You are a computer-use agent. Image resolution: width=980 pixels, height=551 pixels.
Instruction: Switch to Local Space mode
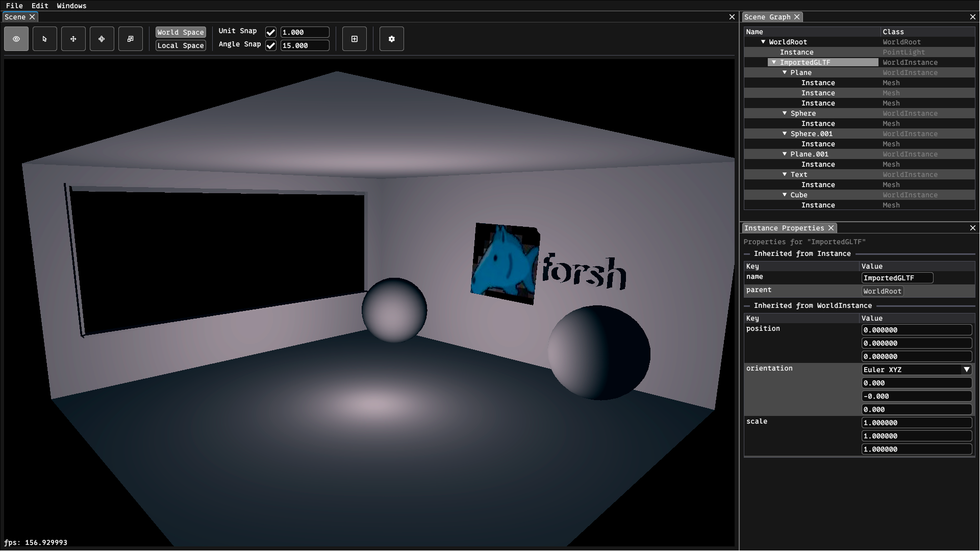point(181,45)
